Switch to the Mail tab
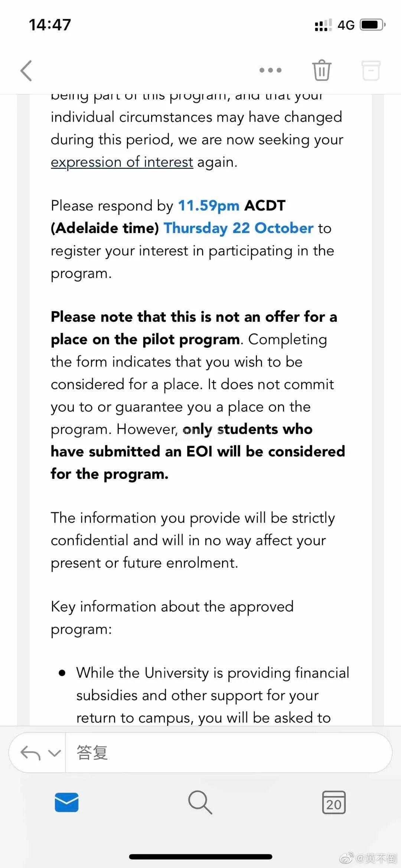The height and width of the screenshot is (868, 401). 66,803
